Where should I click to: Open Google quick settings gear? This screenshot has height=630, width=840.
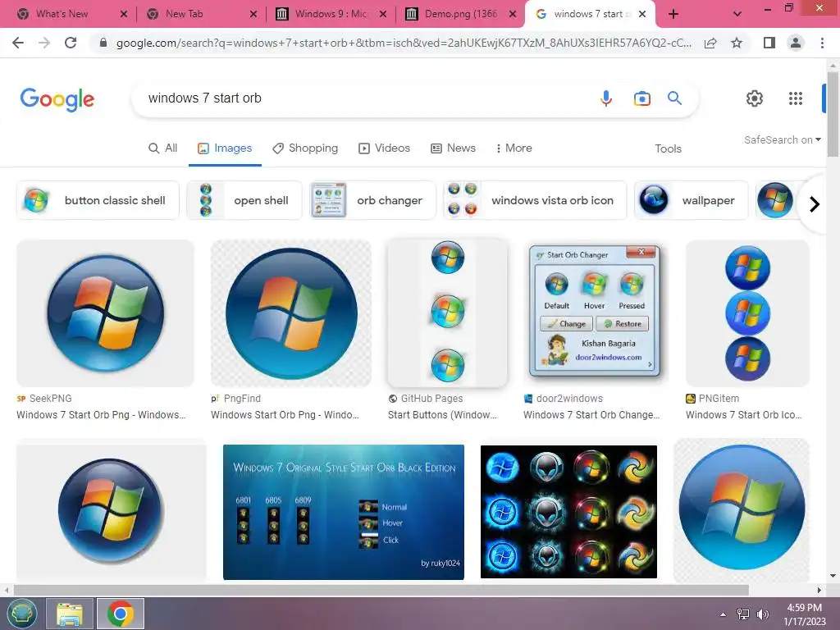click(x=755, y=98)
